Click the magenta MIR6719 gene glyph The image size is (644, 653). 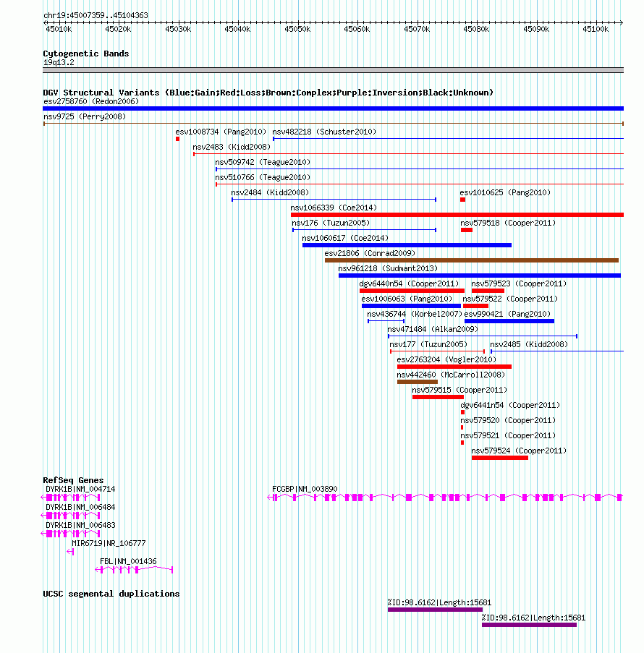pyautogui.click(x=70, y=552)
